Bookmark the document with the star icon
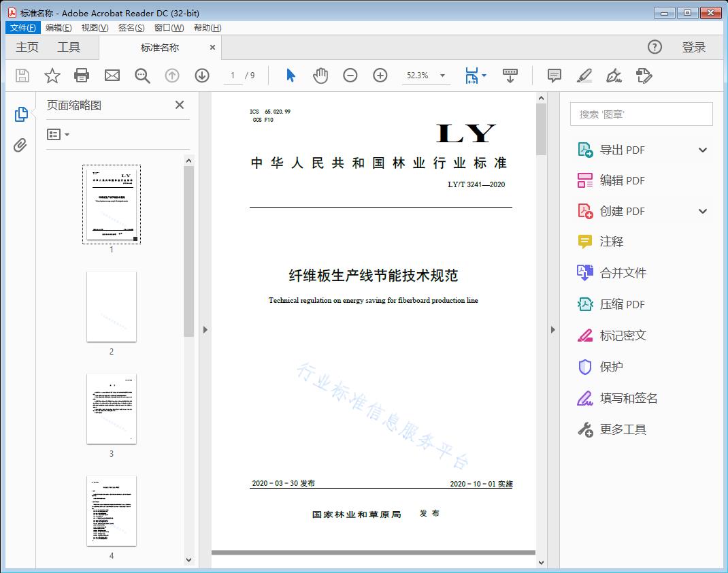 pos(52,76)
